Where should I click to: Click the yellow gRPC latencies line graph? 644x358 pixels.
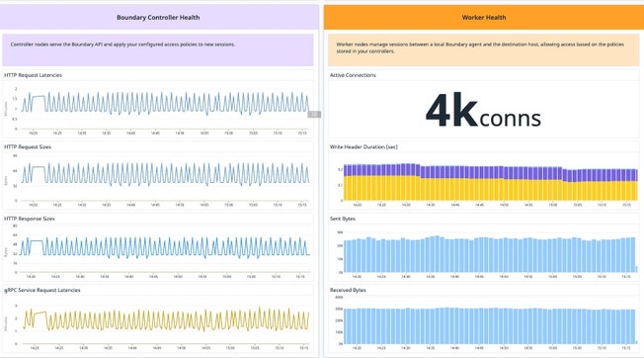click(x=165, y=319)
